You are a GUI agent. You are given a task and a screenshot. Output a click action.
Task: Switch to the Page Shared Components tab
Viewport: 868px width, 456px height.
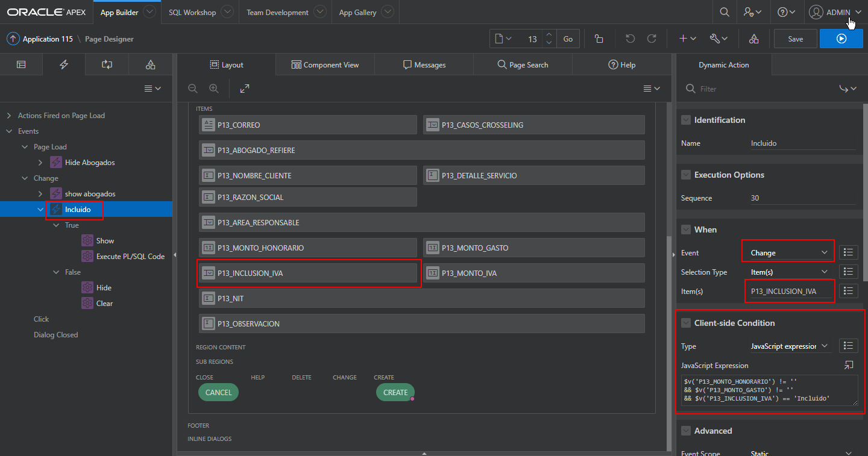(x=151, y=64)
